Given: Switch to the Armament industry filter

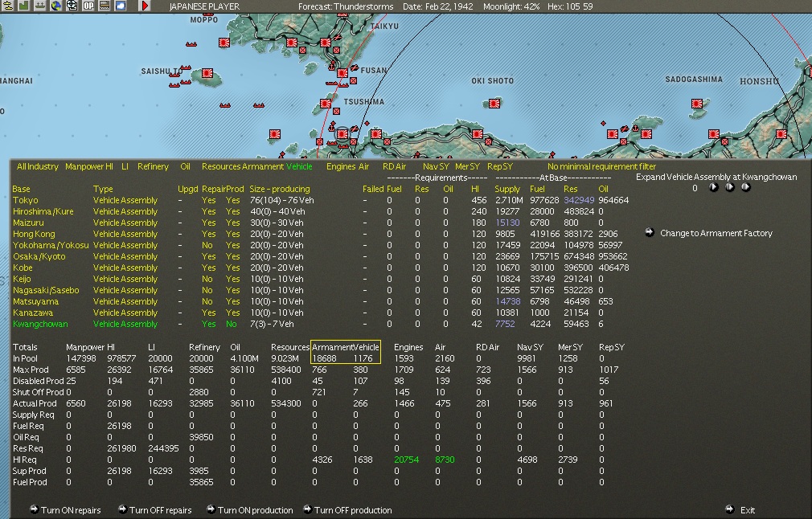Looking at the screenshot, I should pos(263,166).
